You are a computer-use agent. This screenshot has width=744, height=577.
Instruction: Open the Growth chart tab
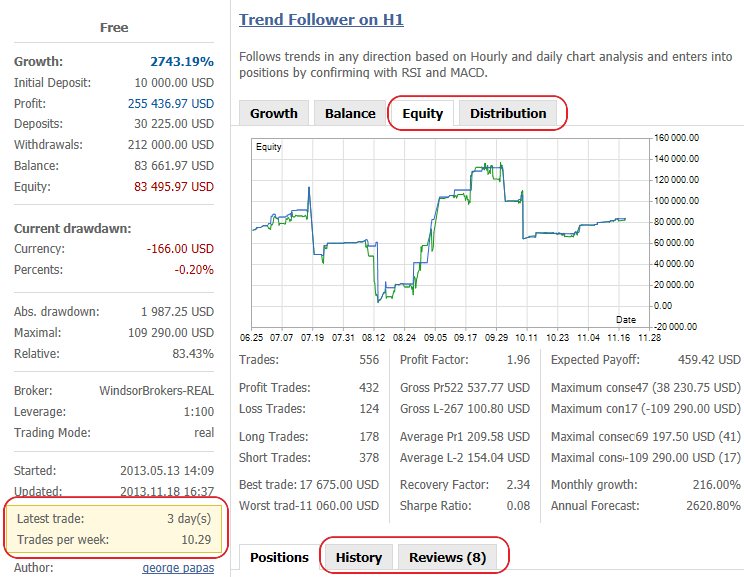click(x=273, y=113)
